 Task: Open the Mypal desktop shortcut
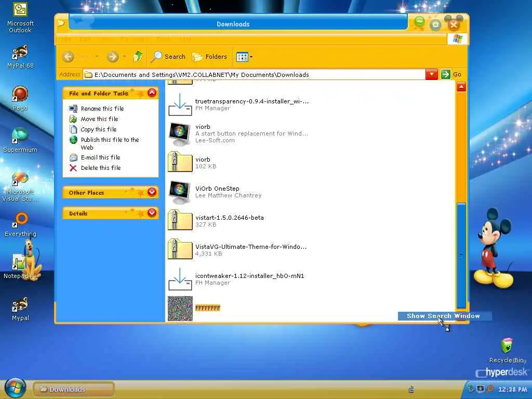(20, 309)
